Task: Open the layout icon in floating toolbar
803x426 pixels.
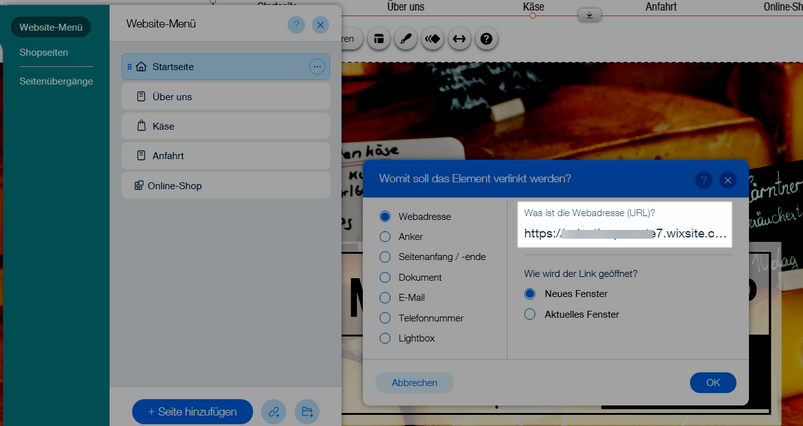Action: click(x=379, y=39)
